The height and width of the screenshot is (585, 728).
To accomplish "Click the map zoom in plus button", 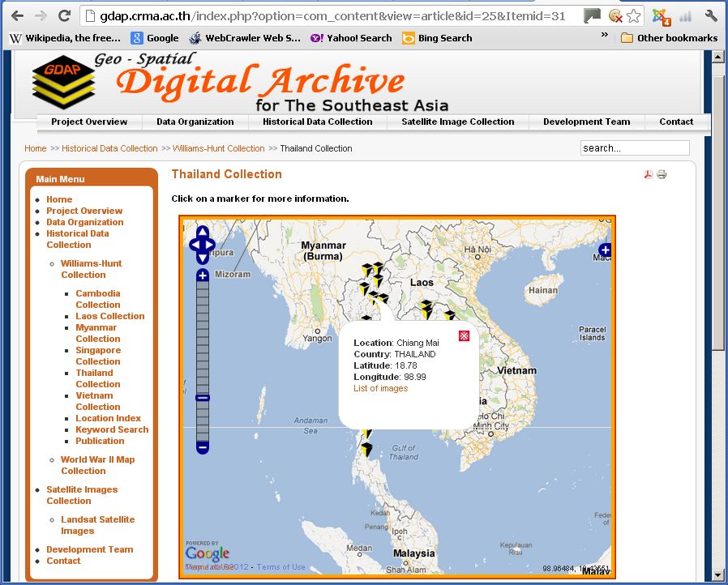I will tap(203, 275).
